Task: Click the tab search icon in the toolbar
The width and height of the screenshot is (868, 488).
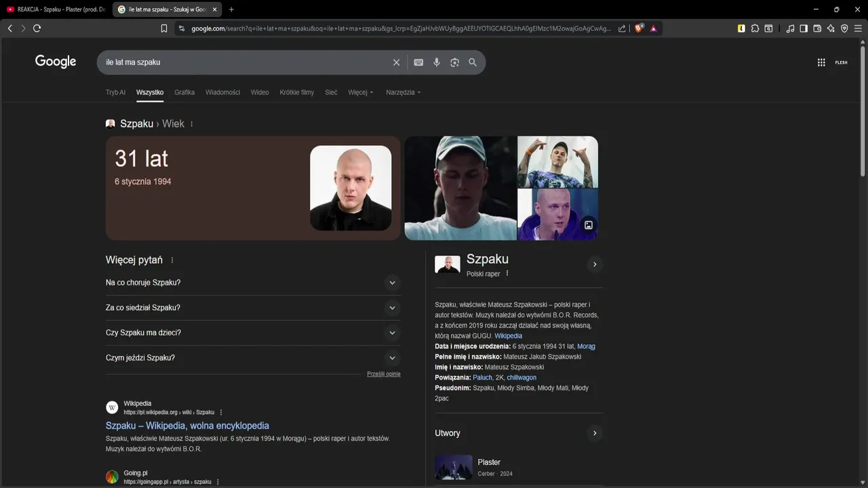Action: [768, 28]
